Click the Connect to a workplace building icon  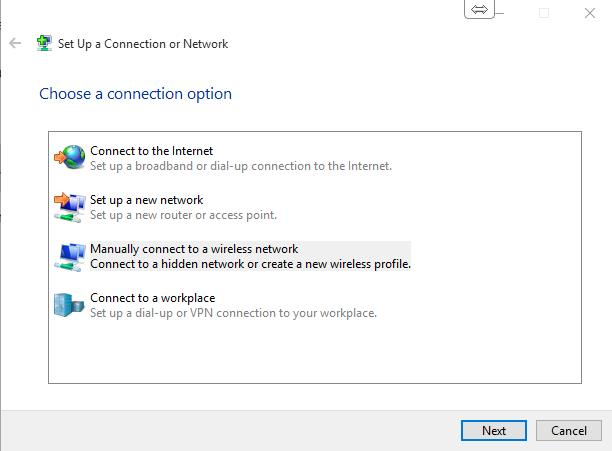69,305
